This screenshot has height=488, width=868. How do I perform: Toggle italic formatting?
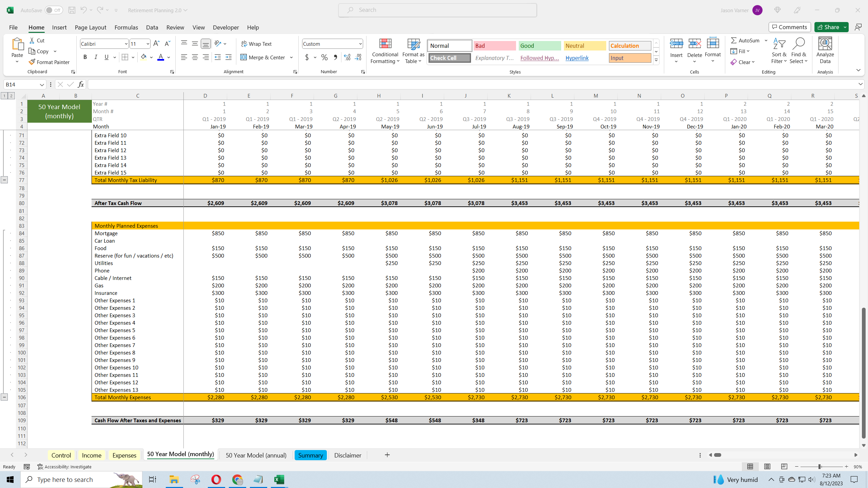(x=96, y=57)
